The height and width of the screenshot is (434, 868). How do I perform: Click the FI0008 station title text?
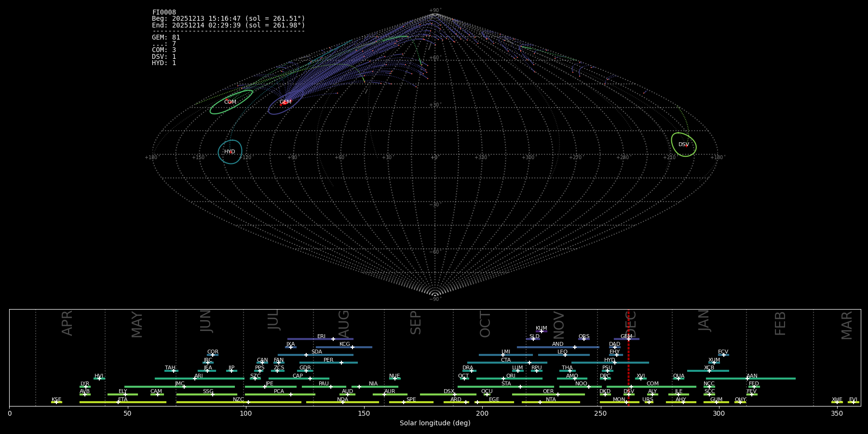(x=164, y=13)
